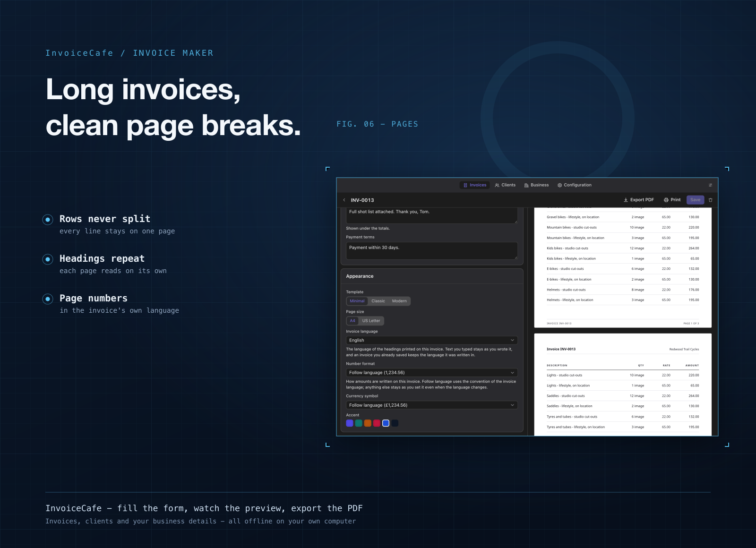The image size is (756, 548).
Task: Pick the Modern template
Action: [399, 301]
